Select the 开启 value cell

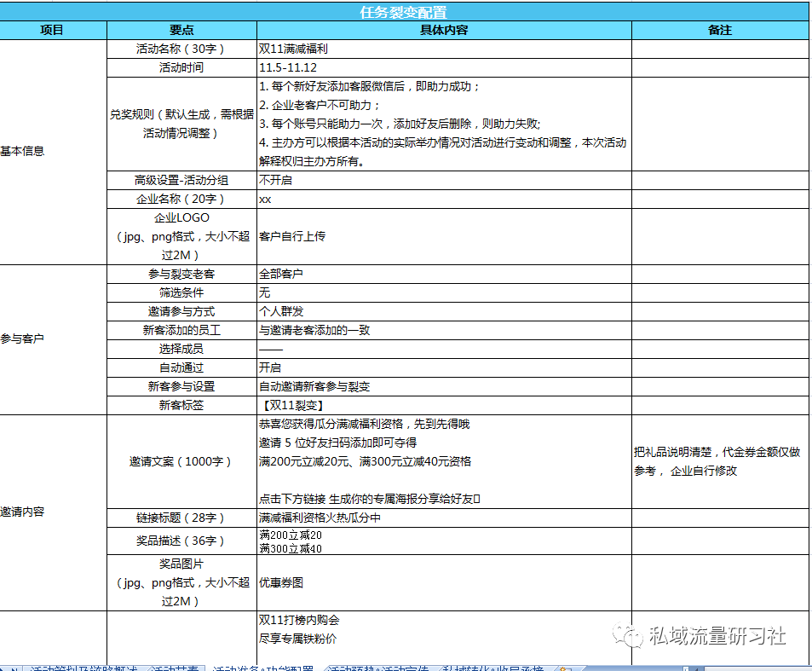pos(444,367)
